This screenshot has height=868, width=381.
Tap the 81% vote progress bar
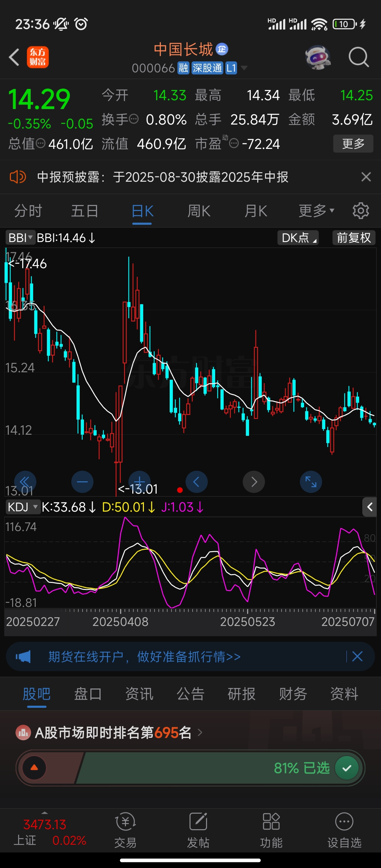tap(190, 768)
